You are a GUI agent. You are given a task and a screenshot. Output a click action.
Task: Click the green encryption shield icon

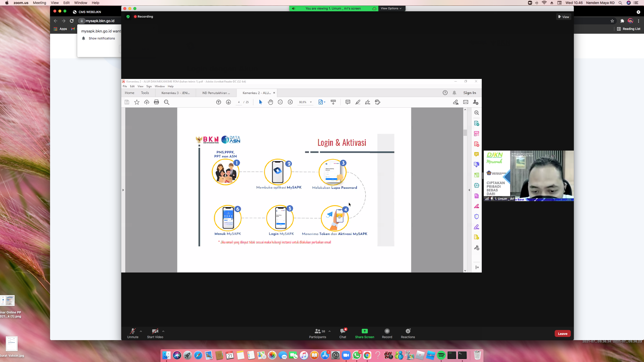(x=128, y=17)
